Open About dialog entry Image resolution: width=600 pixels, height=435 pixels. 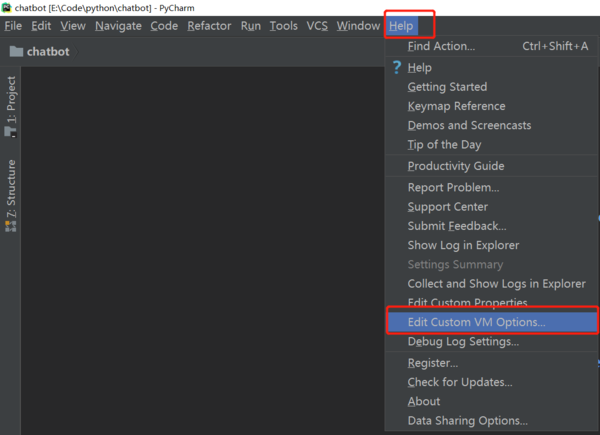[491, 401]
